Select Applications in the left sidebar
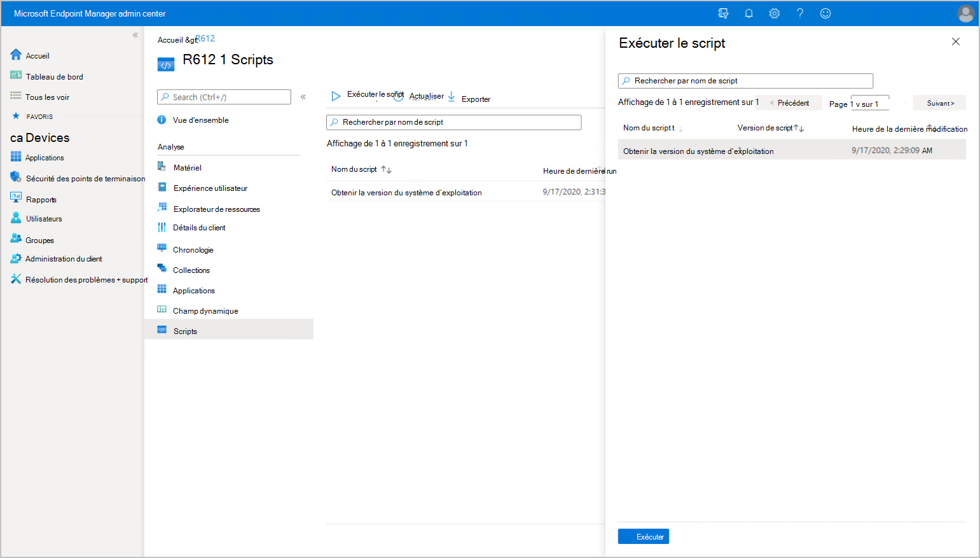 [x=45, y=158]
